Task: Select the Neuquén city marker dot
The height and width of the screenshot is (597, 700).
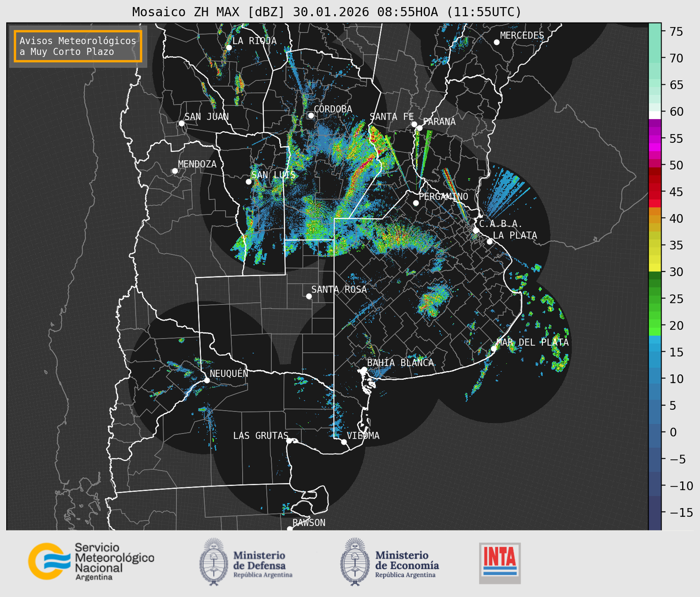Action: pyautogui.click(x=207, y=380)
